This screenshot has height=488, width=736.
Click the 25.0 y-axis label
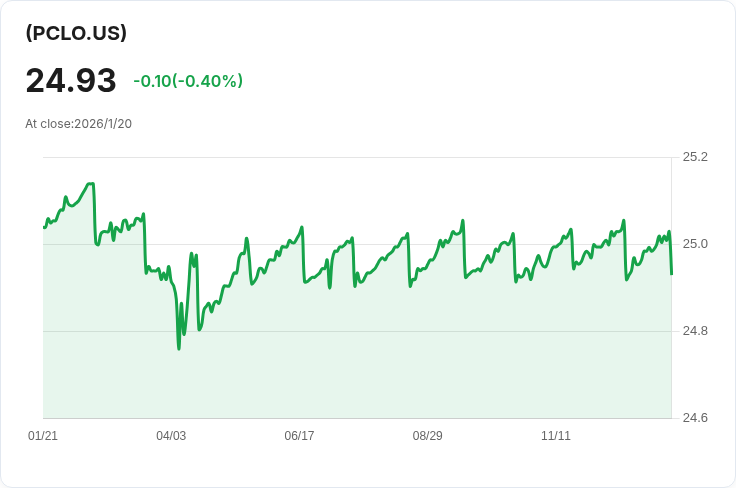coord(695,244)
